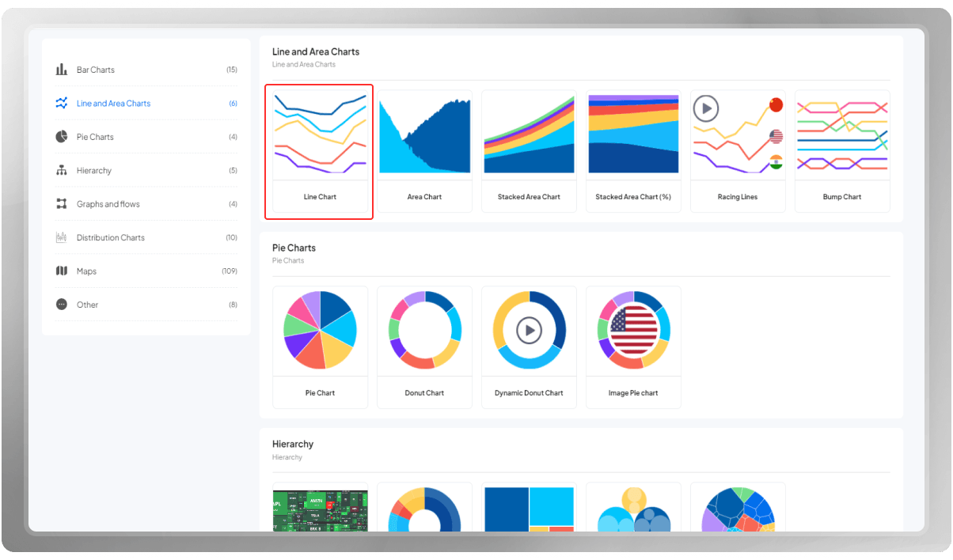Go to the Pie Charts sidebar label
This screenshot has width=953, height=560.
point(95,137)
